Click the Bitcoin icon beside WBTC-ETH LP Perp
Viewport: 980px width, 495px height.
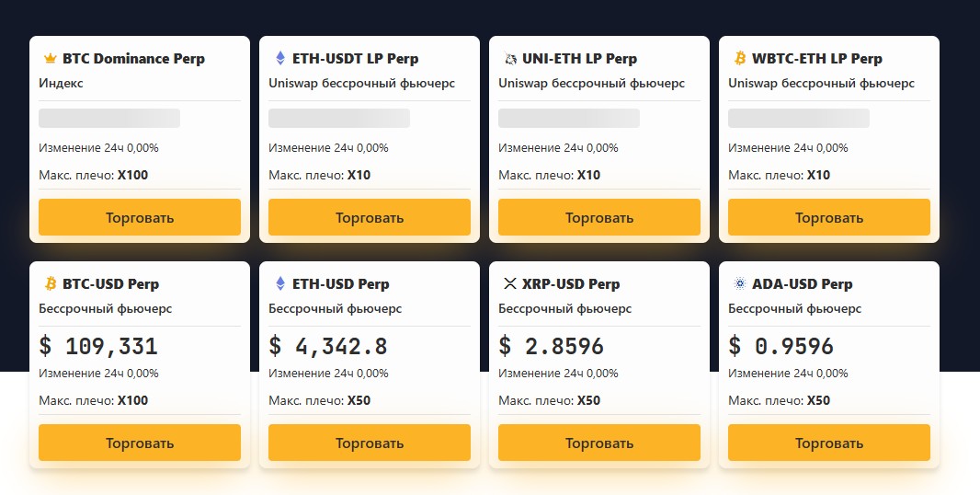[x=740, y=59]
